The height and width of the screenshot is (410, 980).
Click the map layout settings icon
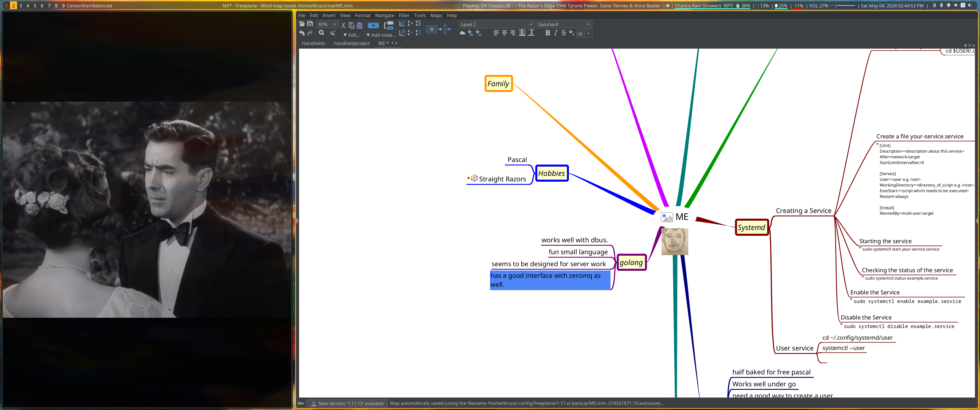coord(438,29)
